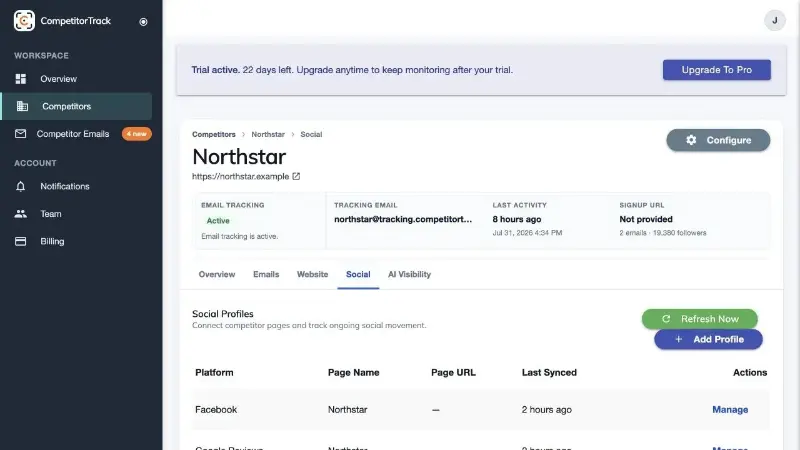Click 'Not provided' signup URL value
This screenshot has height=450, width=800.
[646, 219]
